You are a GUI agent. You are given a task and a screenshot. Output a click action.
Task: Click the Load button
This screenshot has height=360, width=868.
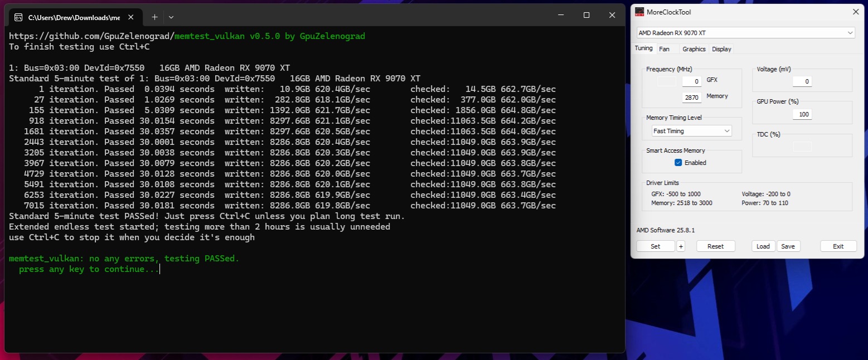click(x=763, y=246)
